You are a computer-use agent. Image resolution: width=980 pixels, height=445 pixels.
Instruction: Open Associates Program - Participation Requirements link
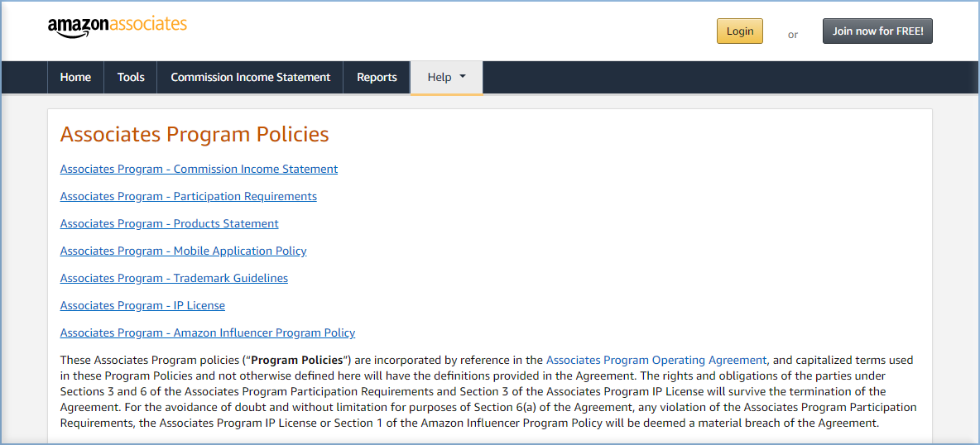(188, 196)
